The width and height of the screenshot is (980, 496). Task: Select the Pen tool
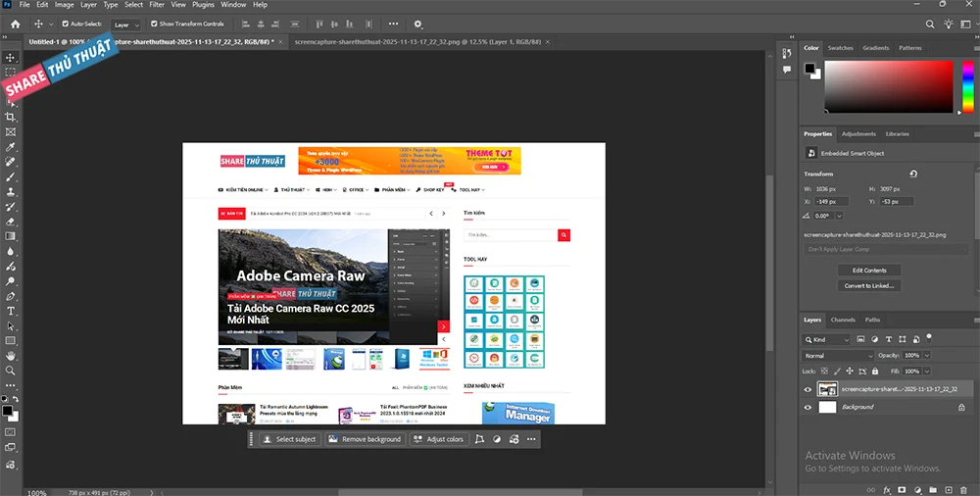[10, 296]
